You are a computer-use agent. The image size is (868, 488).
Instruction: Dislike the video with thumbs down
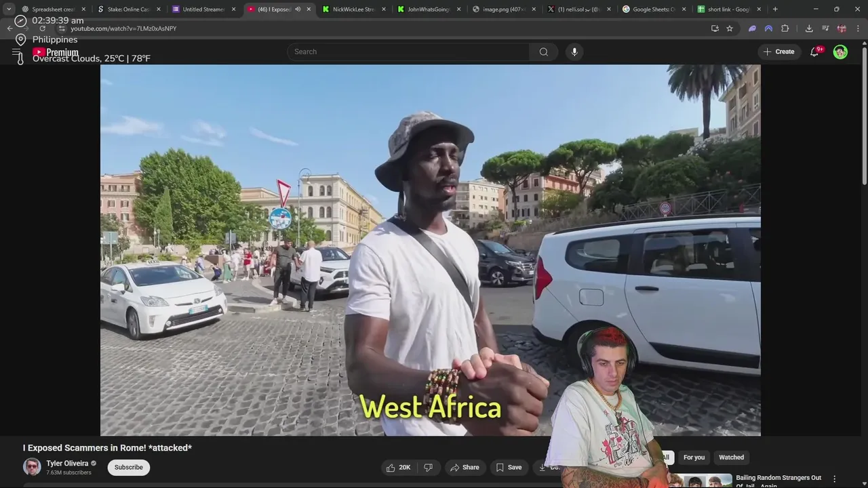[x=429, y=468]
